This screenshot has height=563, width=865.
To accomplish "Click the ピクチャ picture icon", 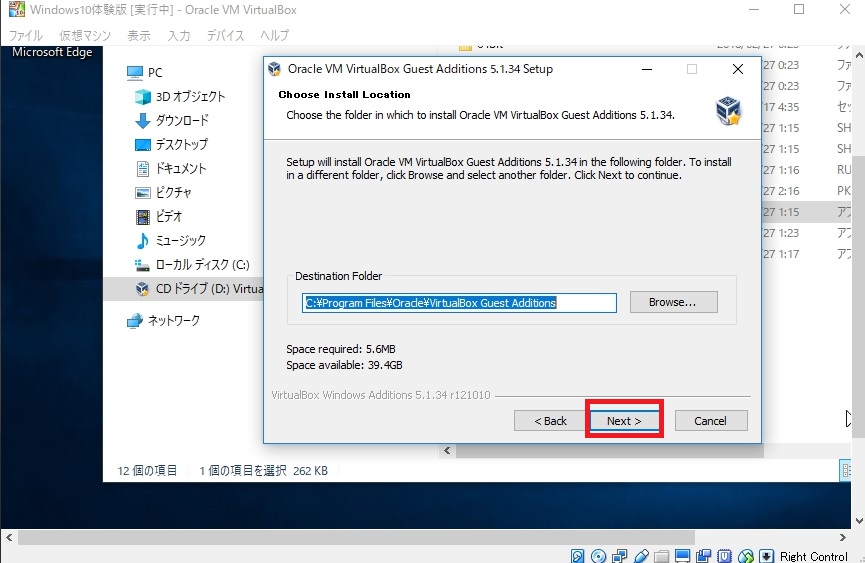I will point(143,192).
